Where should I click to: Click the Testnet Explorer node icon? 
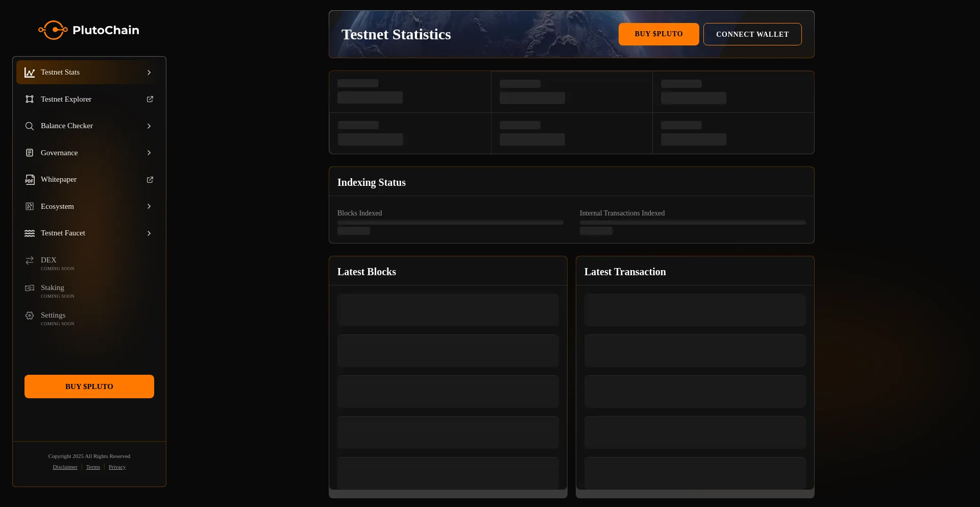coord(30,99)
